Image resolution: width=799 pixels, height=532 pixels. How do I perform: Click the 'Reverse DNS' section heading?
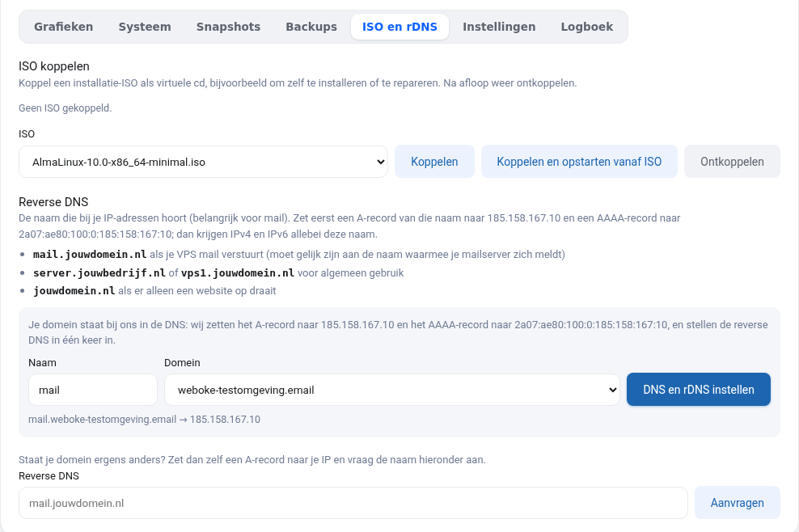click(53, 202)
